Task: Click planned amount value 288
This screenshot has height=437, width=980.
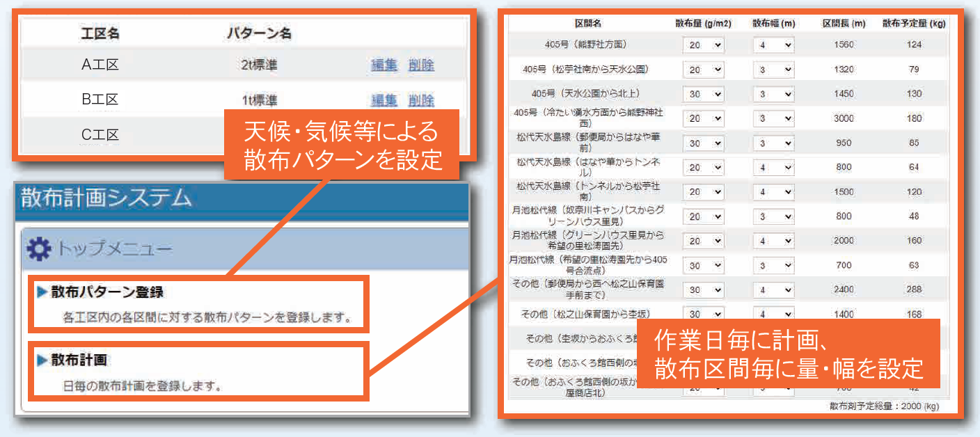Action: click(915, 290)
